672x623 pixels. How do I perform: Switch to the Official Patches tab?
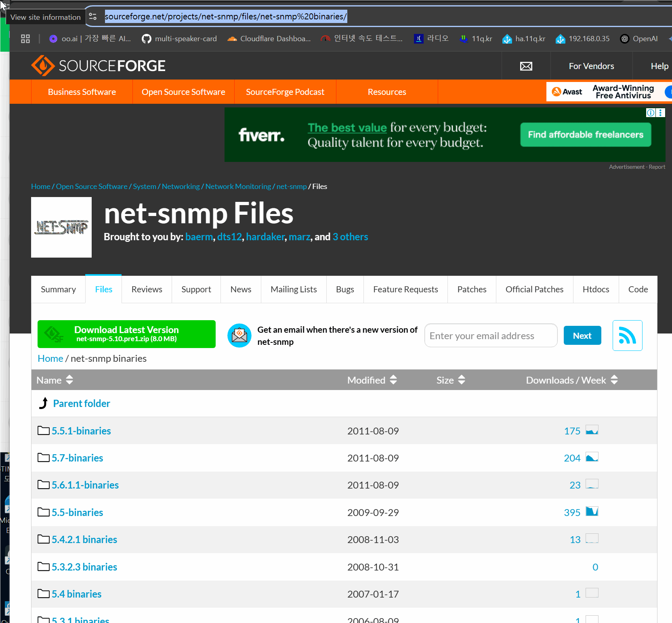click(534, 289)
